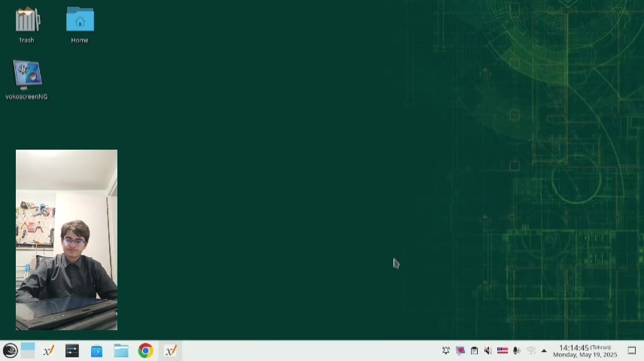Open the Wi-Fi networks tray icon

tap(530, 350)
